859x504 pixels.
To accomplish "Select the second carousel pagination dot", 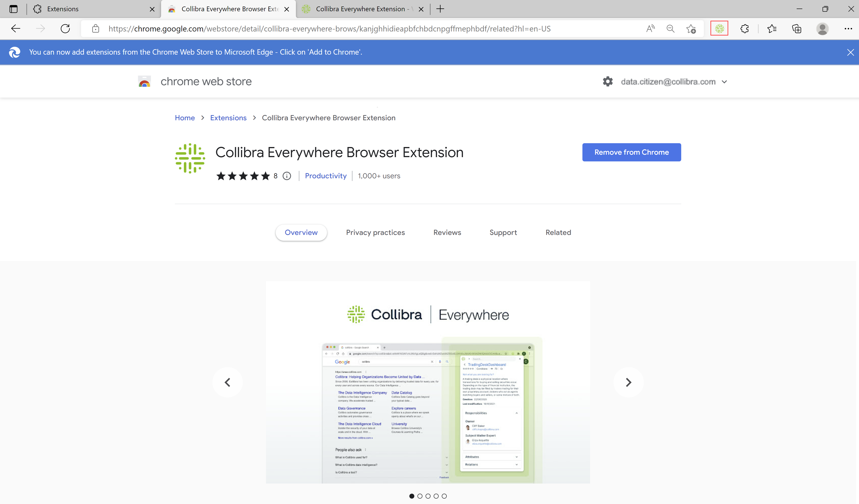I will pos(420,496).
